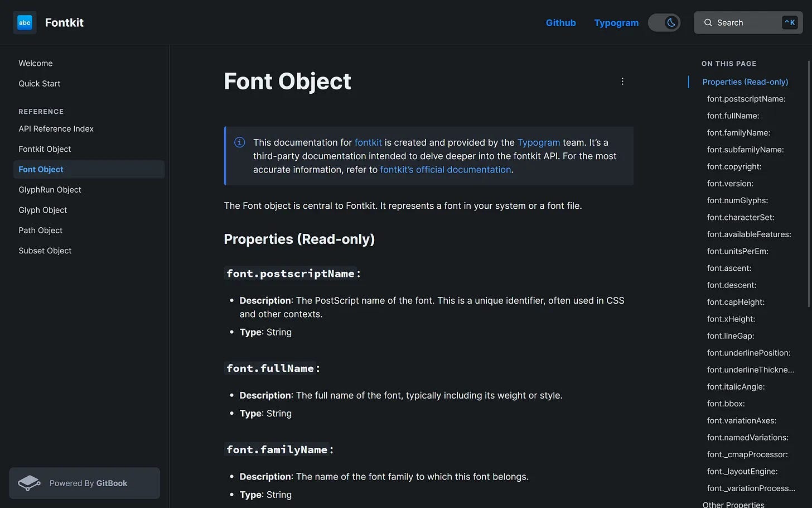
Task: Click the blue abc square app icon
Action: [x=25, y=22]
